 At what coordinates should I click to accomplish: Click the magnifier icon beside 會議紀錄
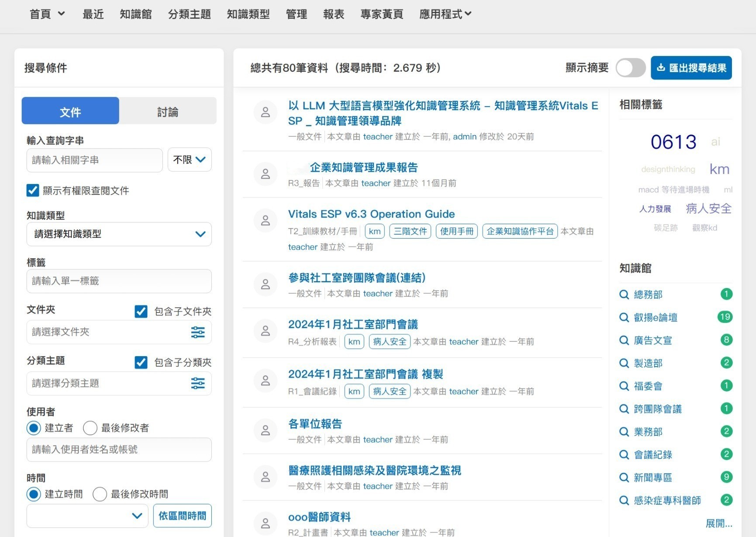(x=624, y=454)
